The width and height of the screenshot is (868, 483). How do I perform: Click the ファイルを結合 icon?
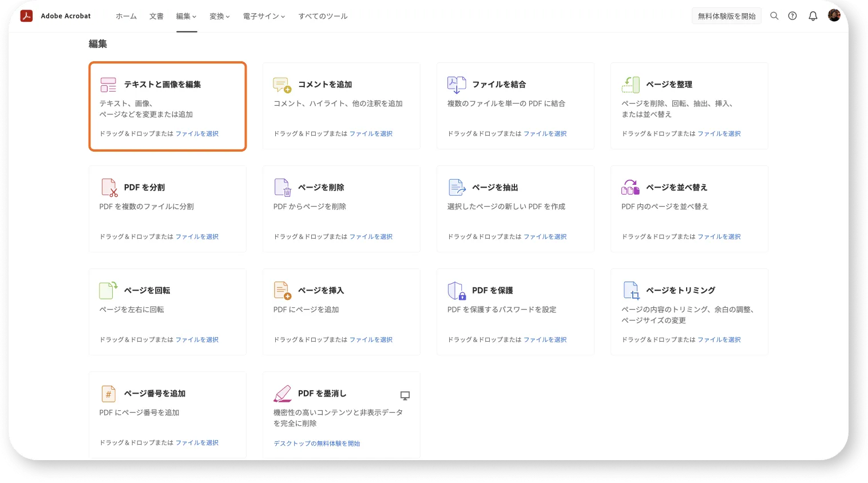pos(457,85)
